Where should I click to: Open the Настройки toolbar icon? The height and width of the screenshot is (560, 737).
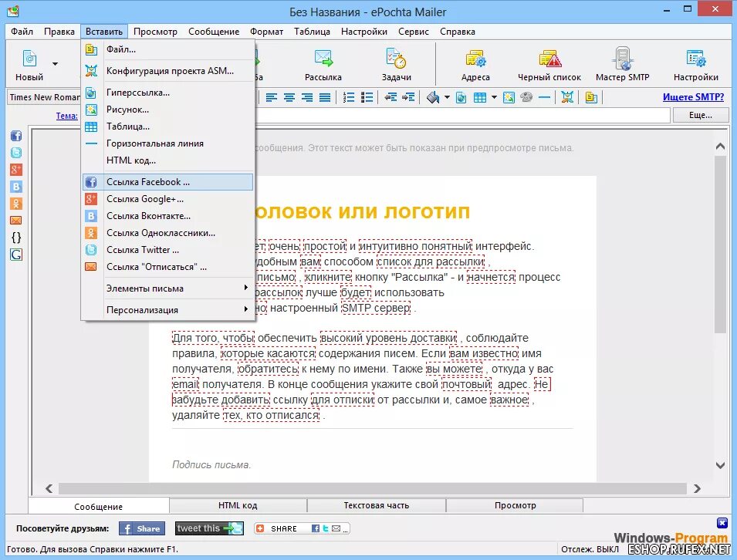pos(695,64)
